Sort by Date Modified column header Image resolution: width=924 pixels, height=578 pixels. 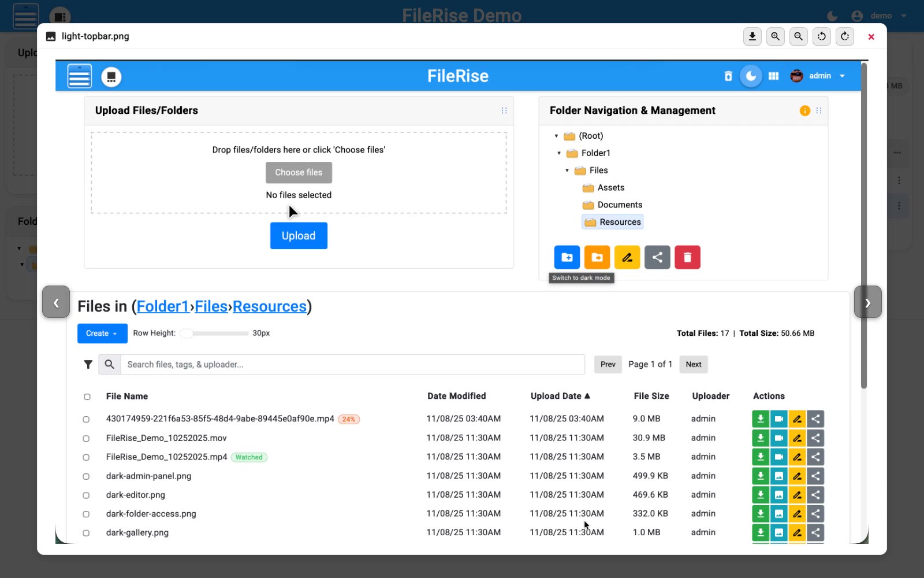456,396
